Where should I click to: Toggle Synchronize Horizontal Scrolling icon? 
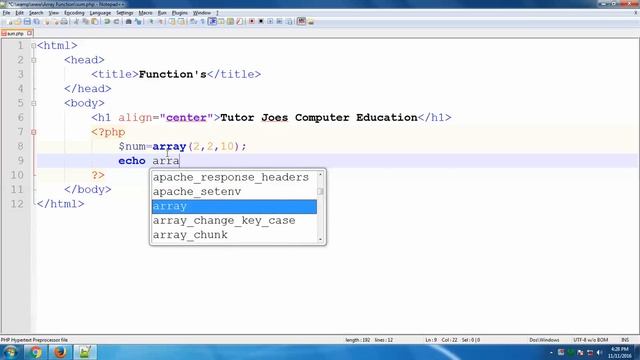pos(181,21)
